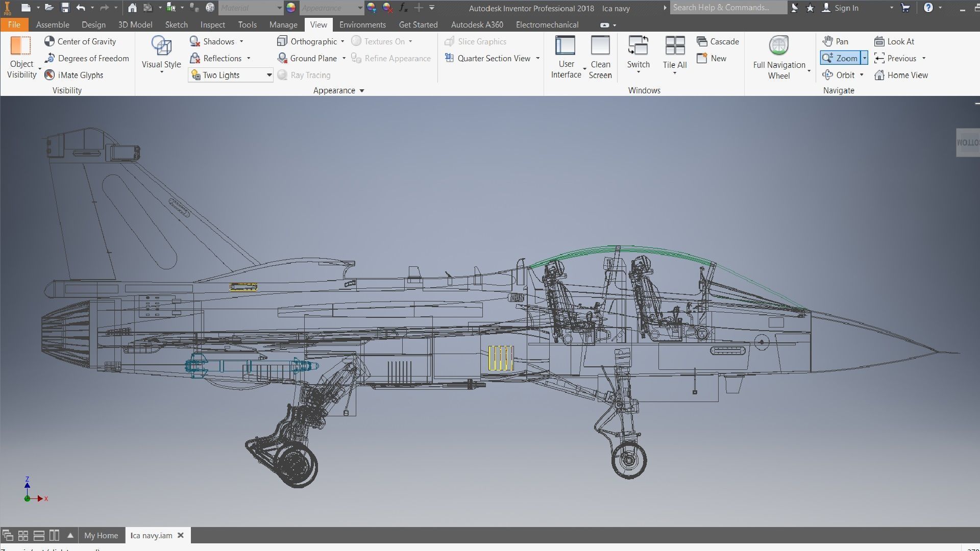Expand the Ground Plane dropdown arrow
This screenshot has height=551, width=980.
344,58
